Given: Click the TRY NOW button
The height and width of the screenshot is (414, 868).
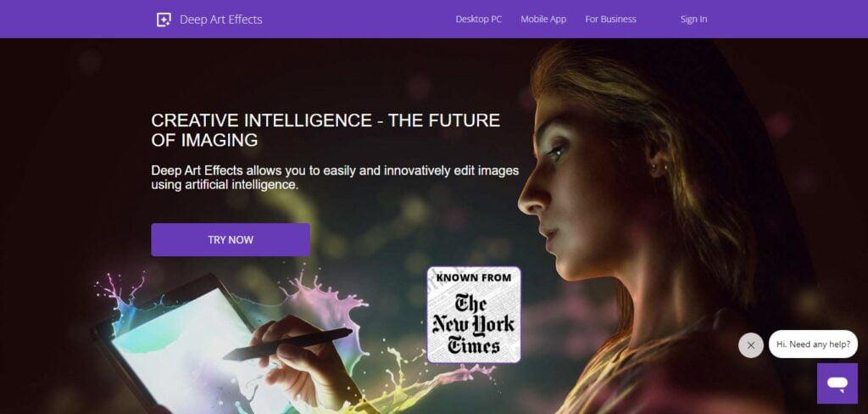Looking at the screenshot, I should tap(231, 240).
